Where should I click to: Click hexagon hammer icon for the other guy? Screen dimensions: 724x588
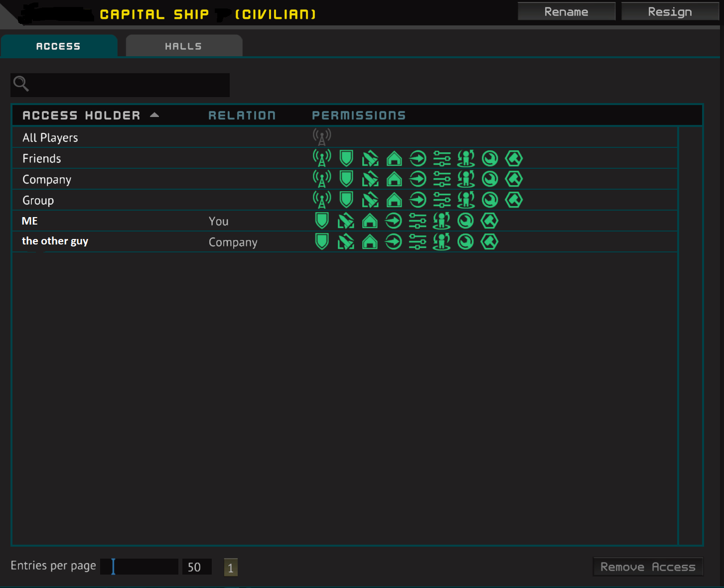489,241
